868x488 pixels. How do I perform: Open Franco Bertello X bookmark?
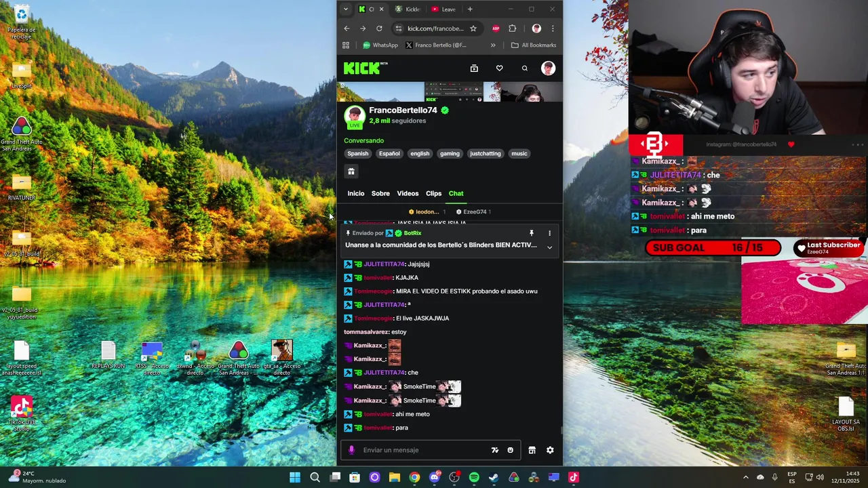point(436,45)
